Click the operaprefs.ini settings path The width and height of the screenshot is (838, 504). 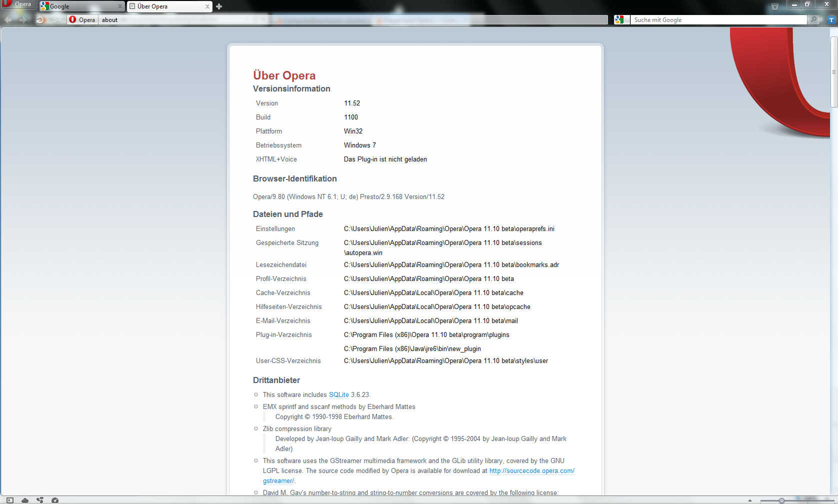pos(449,229)
